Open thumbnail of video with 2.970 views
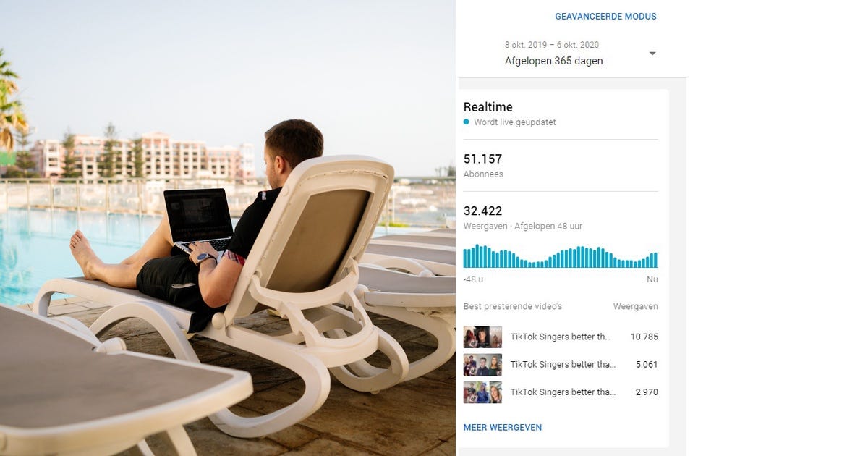The image size is (868, 456). (x=482, y=392)
